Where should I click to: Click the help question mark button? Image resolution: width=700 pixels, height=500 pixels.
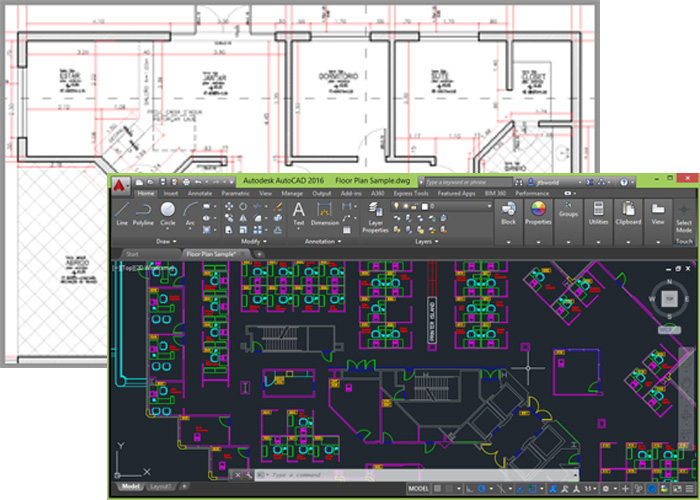point(624,182)
